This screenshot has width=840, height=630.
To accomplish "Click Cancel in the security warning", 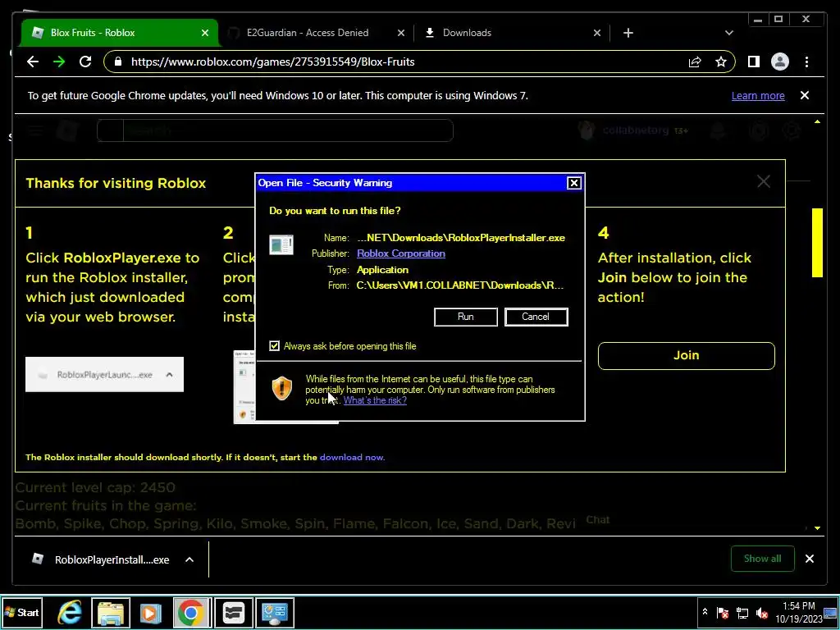I will [x=536, y=317].
